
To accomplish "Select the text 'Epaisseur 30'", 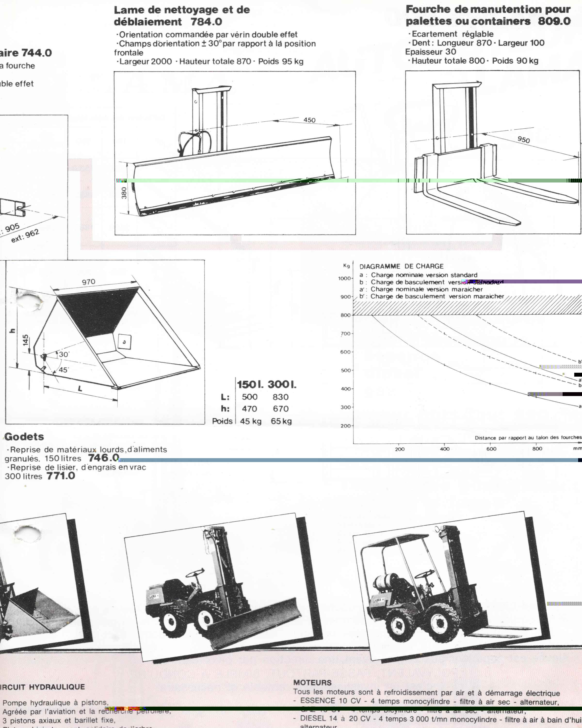I will point(430,52).
